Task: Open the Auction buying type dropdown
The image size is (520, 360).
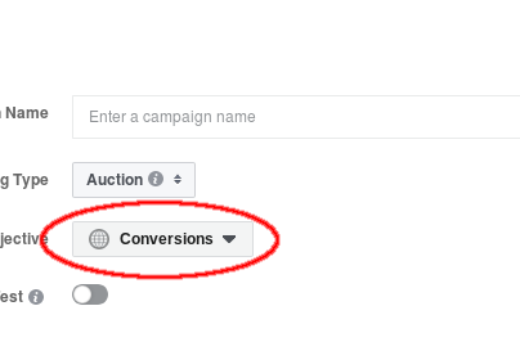Action: point(134,180)
